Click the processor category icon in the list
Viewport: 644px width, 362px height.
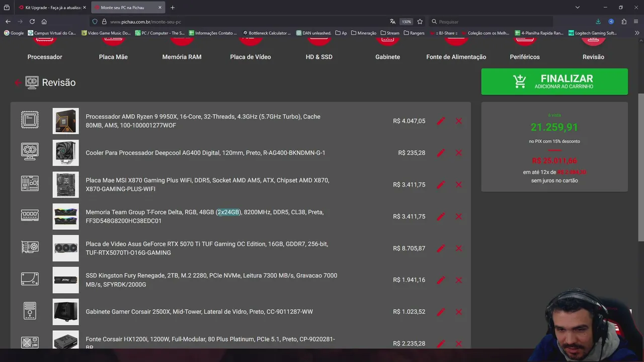point(30,120)
